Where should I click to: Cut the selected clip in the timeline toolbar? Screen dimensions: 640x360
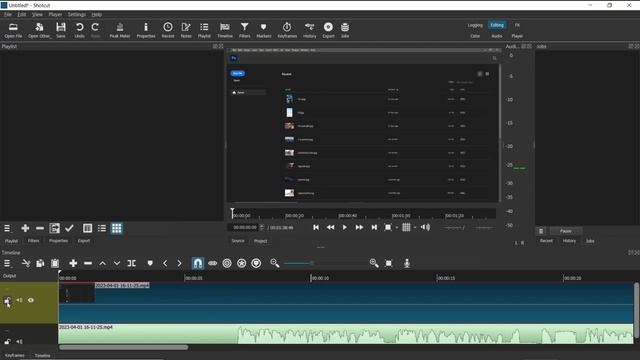click(x=26, y=263)
